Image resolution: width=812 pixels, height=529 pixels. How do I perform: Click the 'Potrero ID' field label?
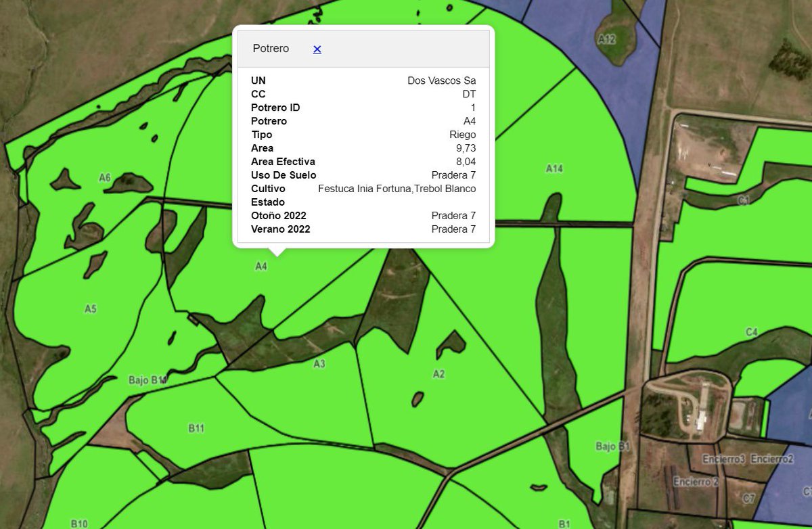[275, 108]
